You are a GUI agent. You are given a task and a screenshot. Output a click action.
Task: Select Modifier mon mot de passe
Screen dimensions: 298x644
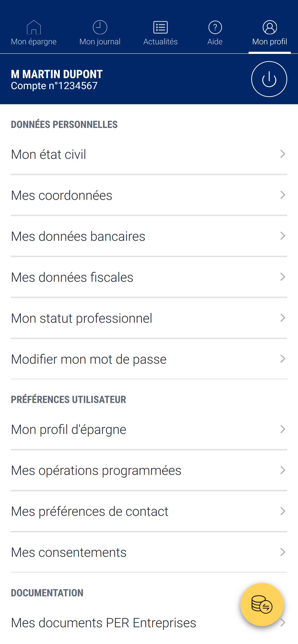tap(149, 359)
